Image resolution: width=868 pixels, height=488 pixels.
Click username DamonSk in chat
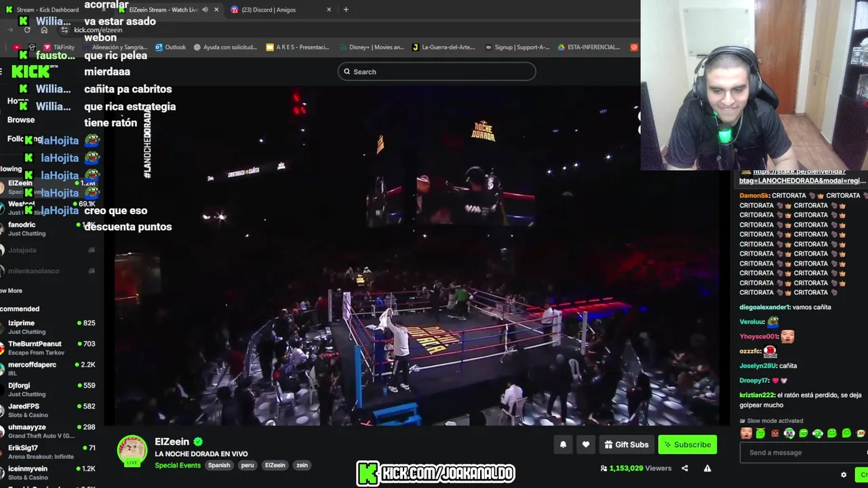click(x=754, y=195)
